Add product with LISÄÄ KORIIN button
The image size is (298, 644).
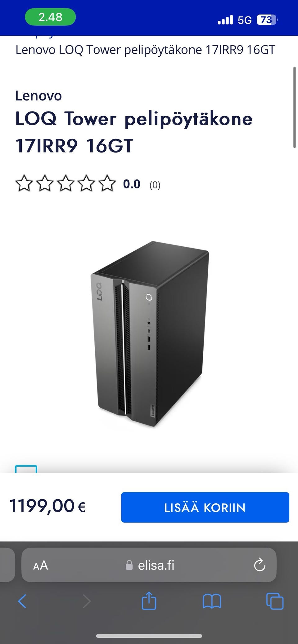(205, 507)
